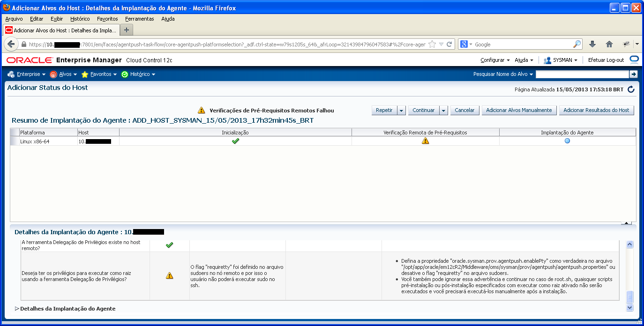Click warning icon in the requiretty row

tap(170, 275)
